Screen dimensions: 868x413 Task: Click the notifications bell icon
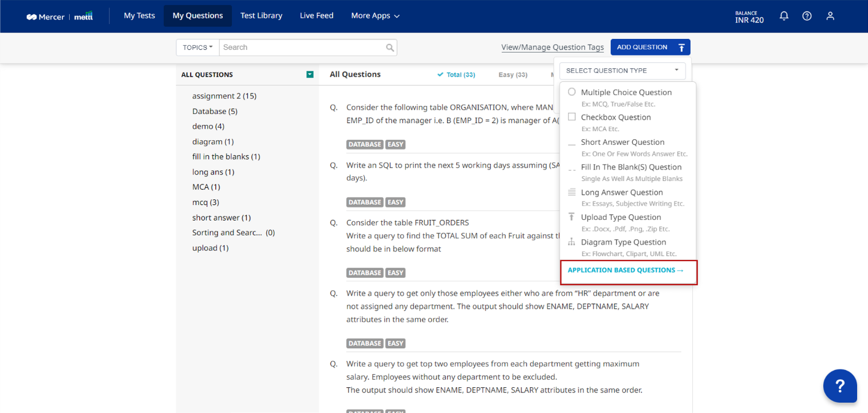[x=784, y=16]
